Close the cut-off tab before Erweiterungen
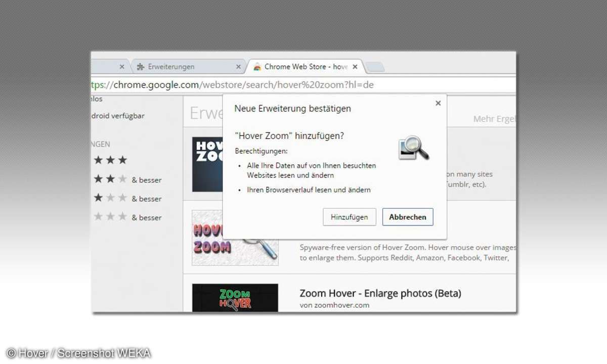 click(x=122, y=67)
